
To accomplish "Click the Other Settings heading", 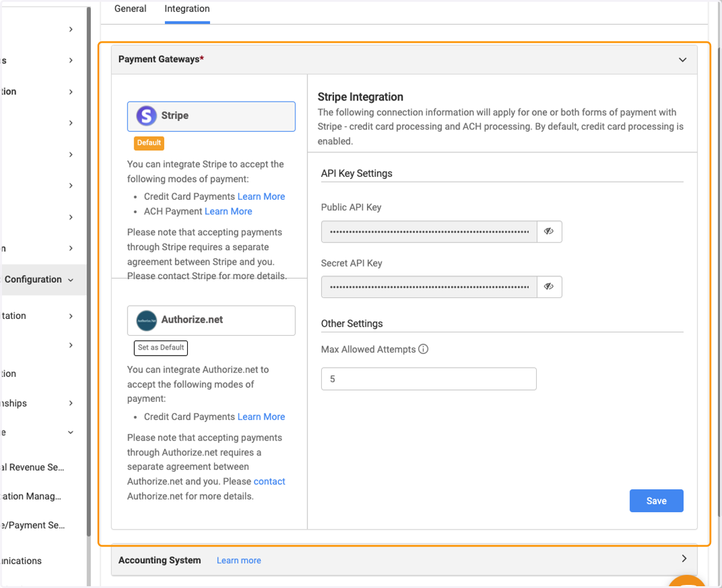I will click(352, 324).
